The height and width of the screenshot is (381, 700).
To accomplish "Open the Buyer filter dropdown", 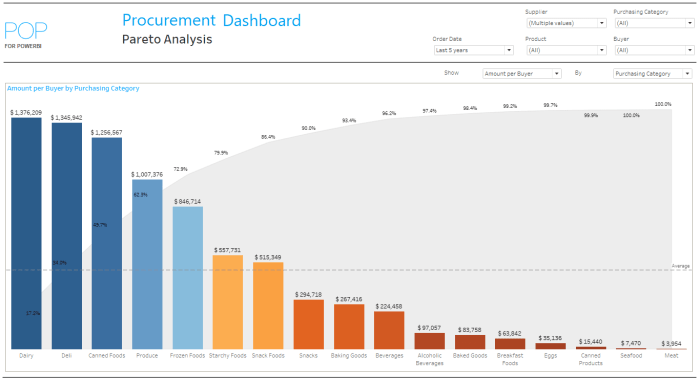I will coord(654,50).
